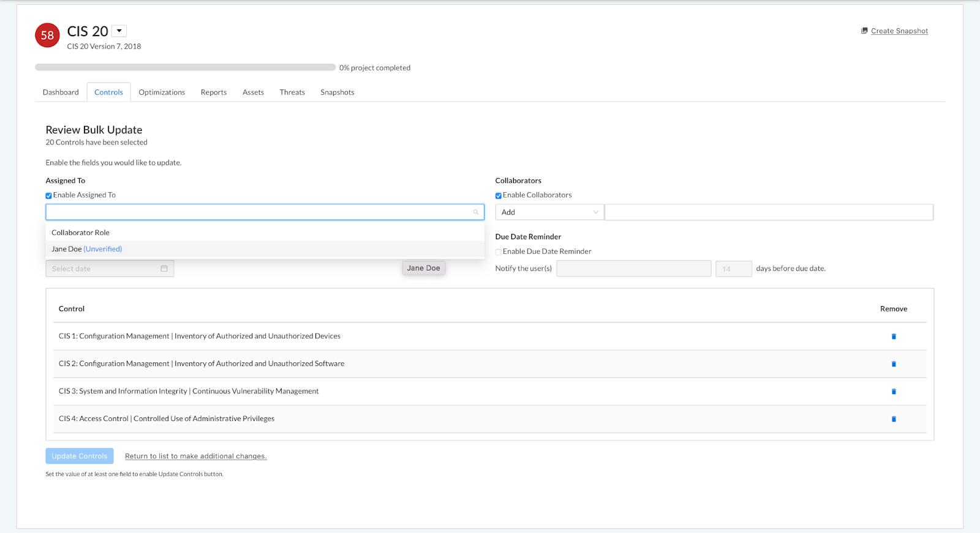The width and height of the screenshot is (980, 533).
Task: Click the Notify the user(s) input field
Action: [x=634, y=269]
